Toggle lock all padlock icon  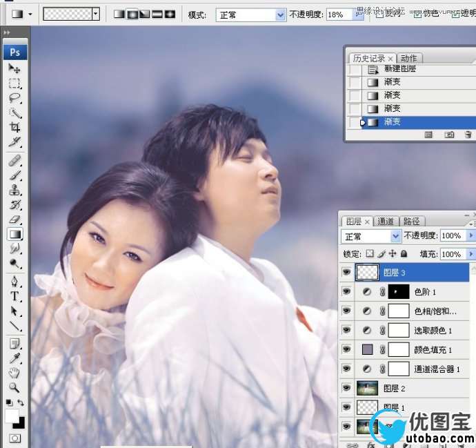tap(404, 253)
